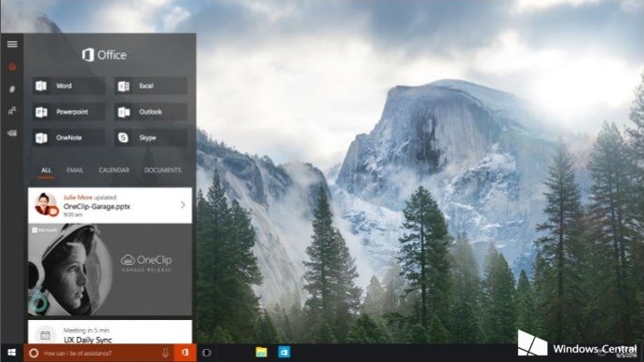The width and height of the screenshot is (644, 362).
Task: Open the Powerpoint tile
Action: [x=69, y=112]
